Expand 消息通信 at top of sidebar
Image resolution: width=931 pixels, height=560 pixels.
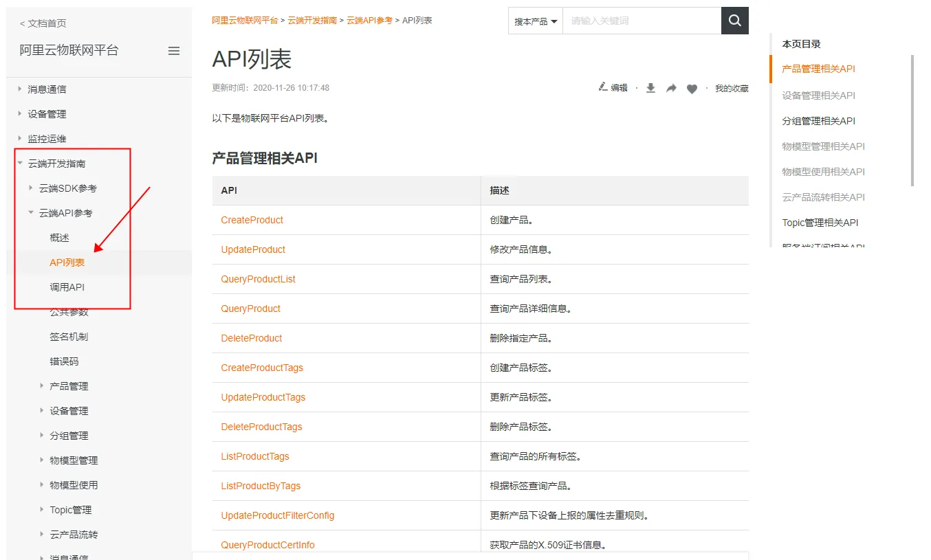[20, 89]
